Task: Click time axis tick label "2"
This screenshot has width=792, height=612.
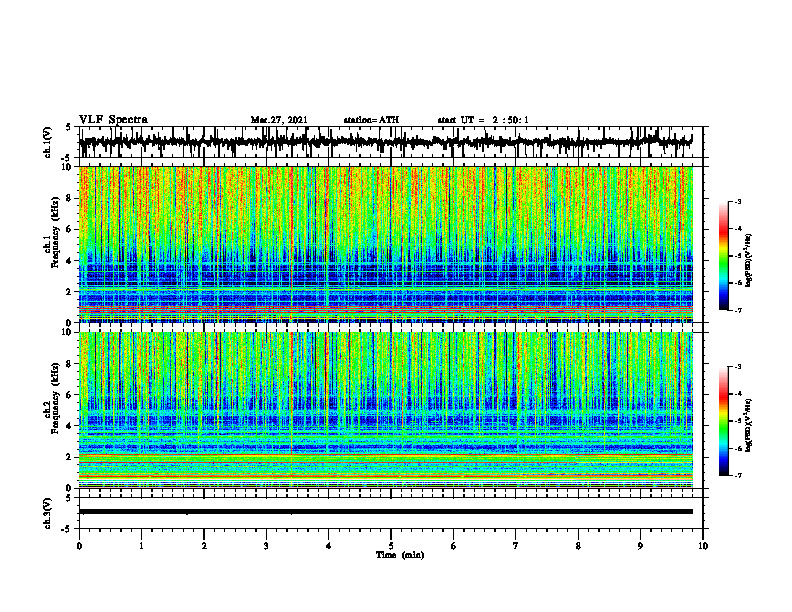Action: (204, 546)
